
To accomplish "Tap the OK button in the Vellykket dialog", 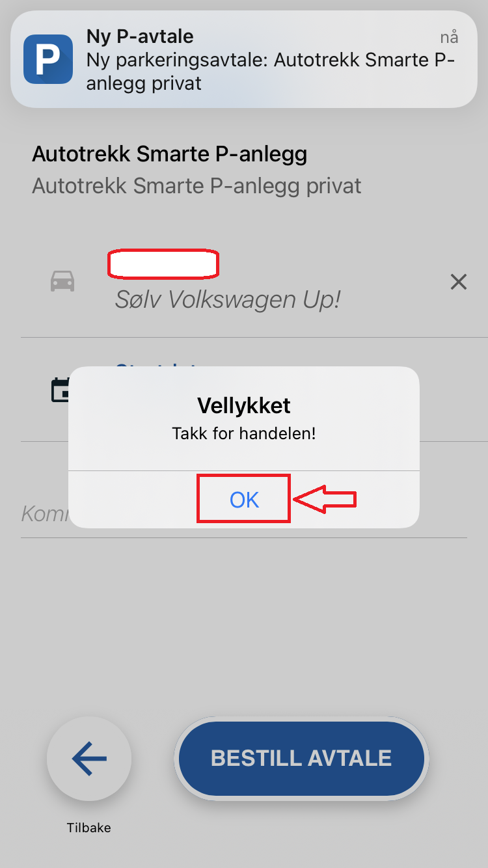I will [x=244, y=499].
